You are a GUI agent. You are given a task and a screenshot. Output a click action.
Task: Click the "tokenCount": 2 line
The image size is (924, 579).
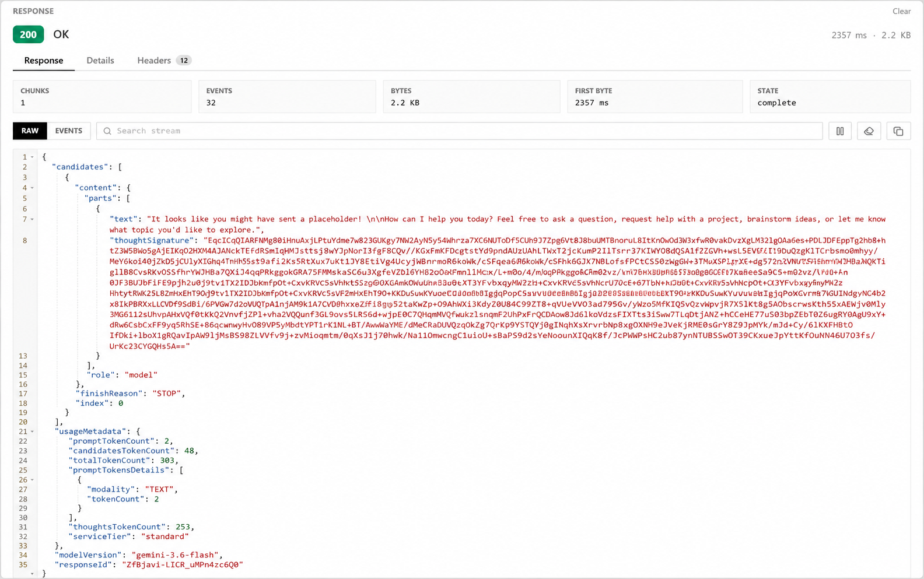(123, 499)
